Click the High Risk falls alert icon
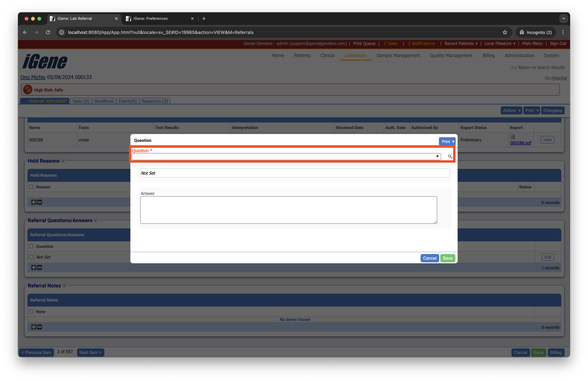Image resolution: width=588 pixels, height=381 pixels. [x=28, y=90]
